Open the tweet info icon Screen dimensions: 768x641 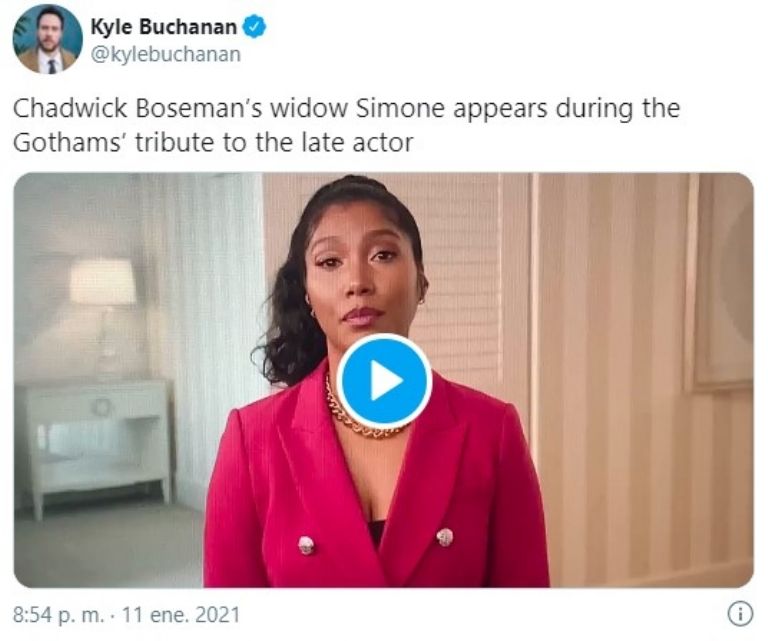(x=740, y=614)
